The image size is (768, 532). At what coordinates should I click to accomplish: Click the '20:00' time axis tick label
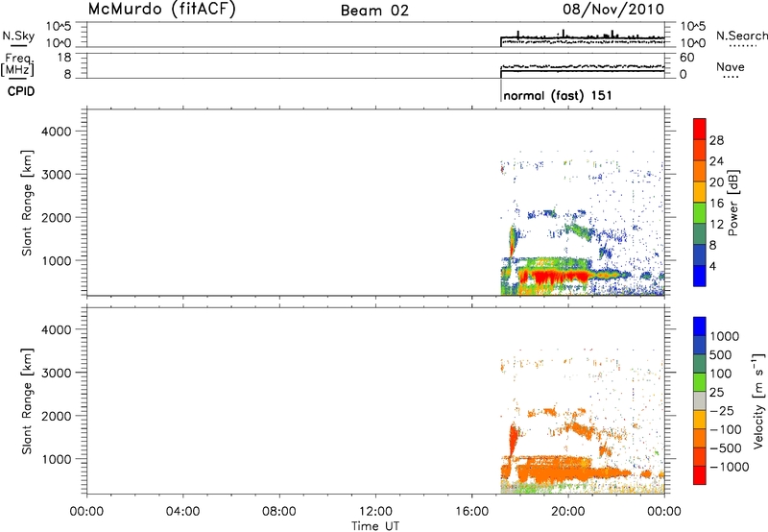coord(568,512)
